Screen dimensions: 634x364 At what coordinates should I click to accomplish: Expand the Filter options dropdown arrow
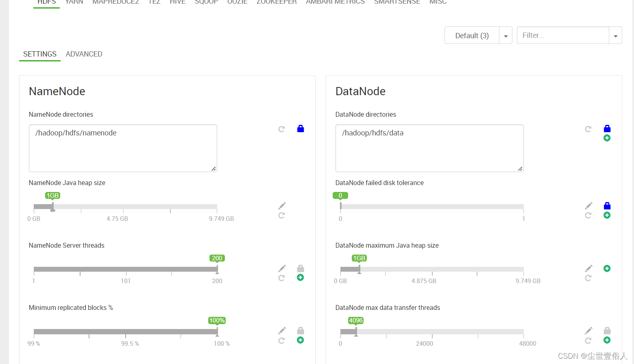coord(615,35)
